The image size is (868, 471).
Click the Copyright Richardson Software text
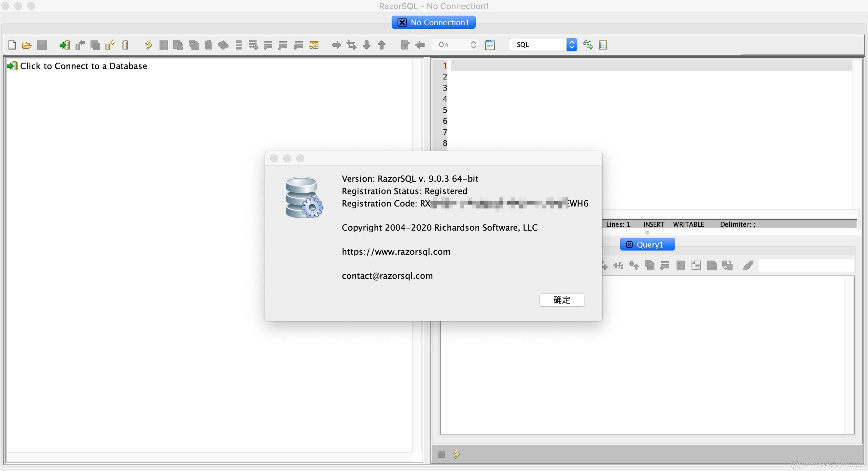pyautogui.click(x=440, y=228)
